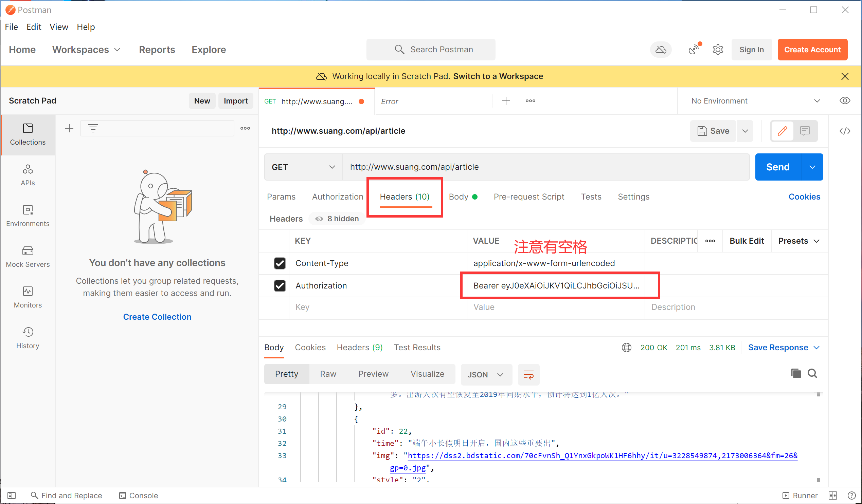Viewport: 862px width, 504px height.
Task: Open the headers table column options dots
Action: [710, 241]
